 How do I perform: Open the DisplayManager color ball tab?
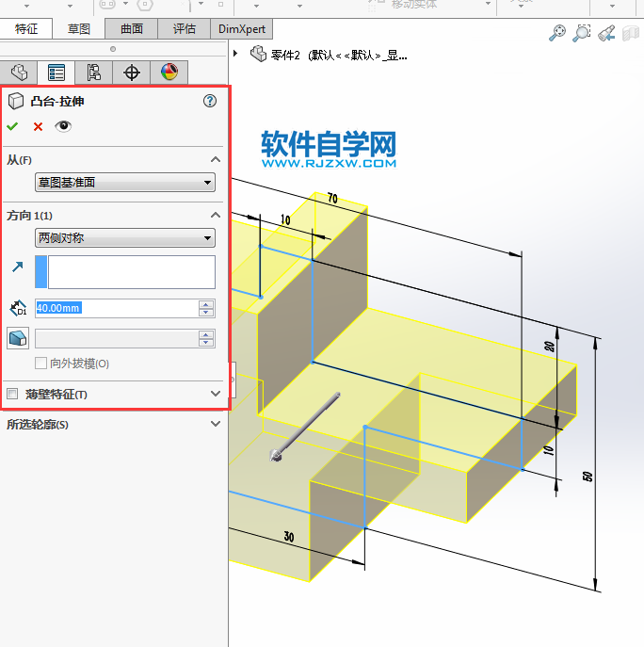169,73
